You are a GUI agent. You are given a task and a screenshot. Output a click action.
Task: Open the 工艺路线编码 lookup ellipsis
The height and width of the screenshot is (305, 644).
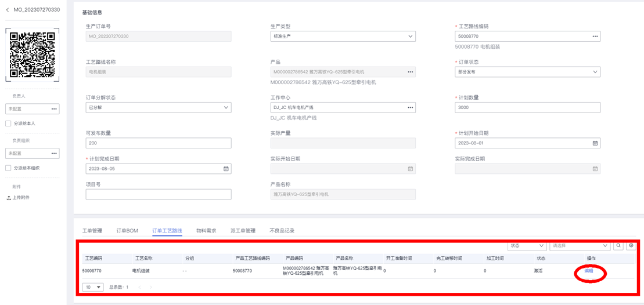point(595,37)
